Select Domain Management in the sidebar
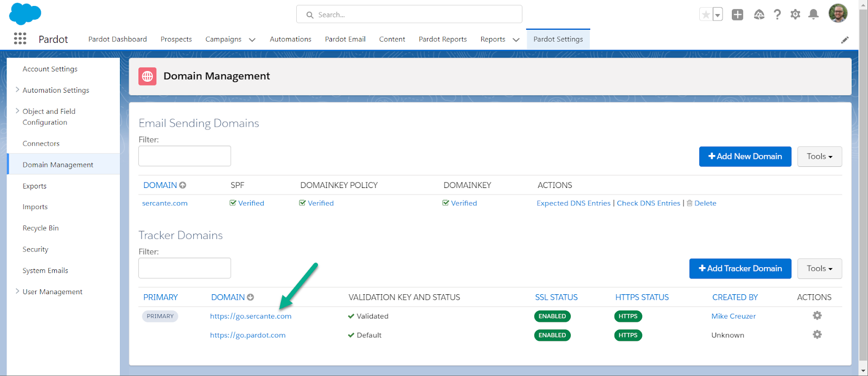The height and width of the screenshot is (376, 868). pyautogui.click(x=63, y=164)
